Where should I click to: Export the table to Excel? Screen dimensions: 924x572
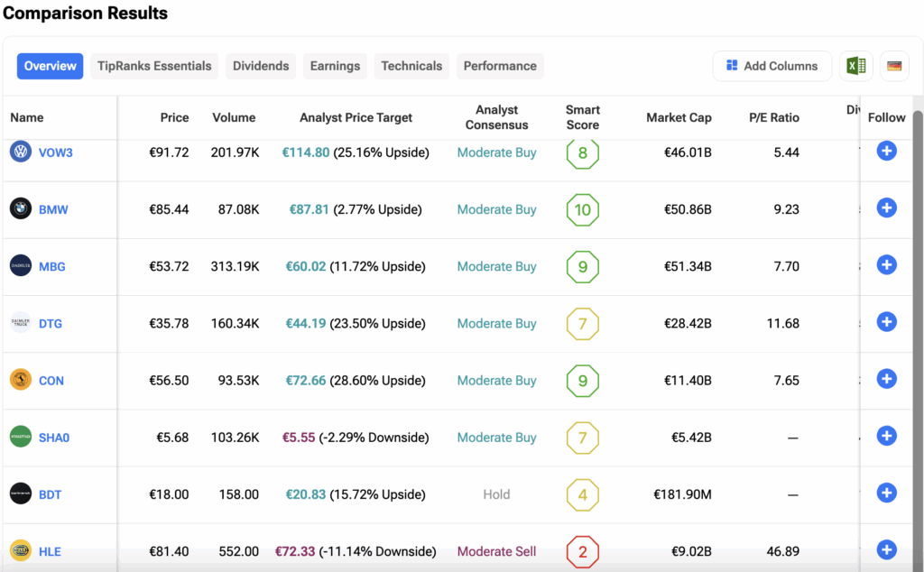click(856, 66)
